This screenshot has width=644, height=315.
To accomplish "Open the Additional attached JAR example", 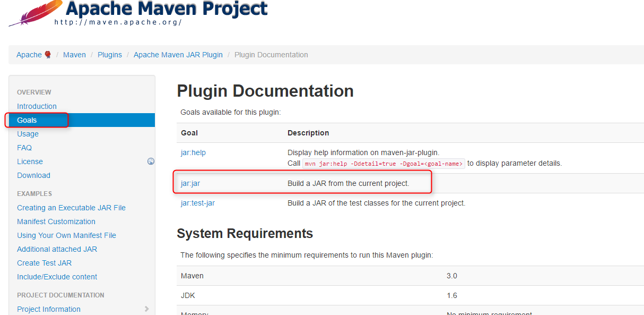I will point(57,249).
